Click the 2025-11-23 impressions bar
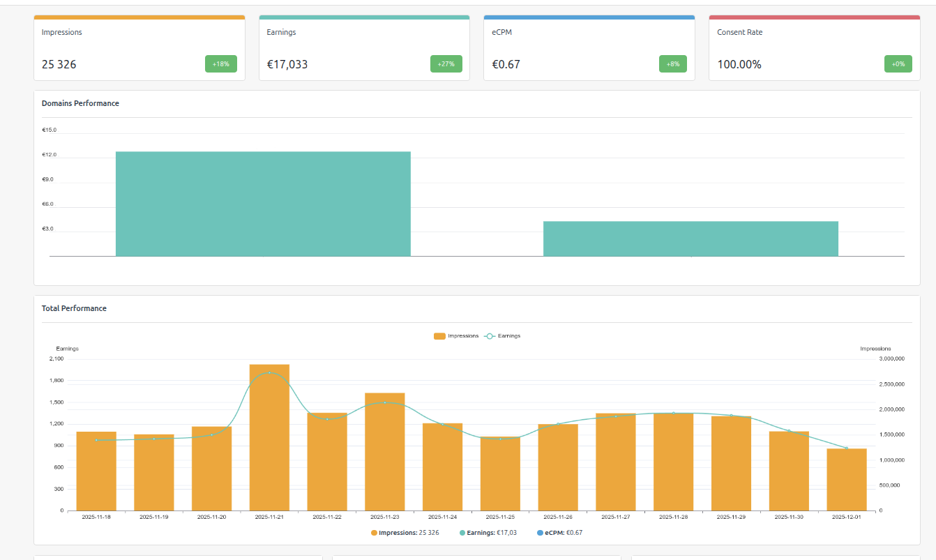Viewport: 936px width, 560px height. pos(384,451)
